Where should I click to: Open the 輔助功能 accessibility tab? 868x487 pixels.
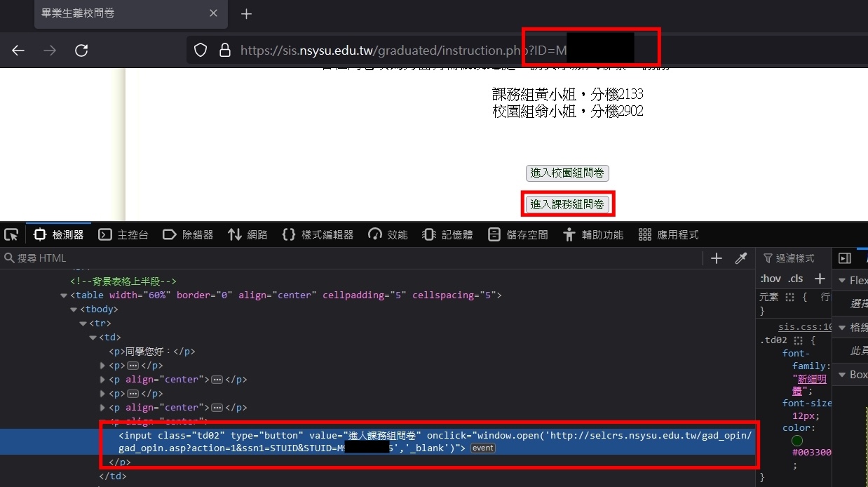click(593, 234)
